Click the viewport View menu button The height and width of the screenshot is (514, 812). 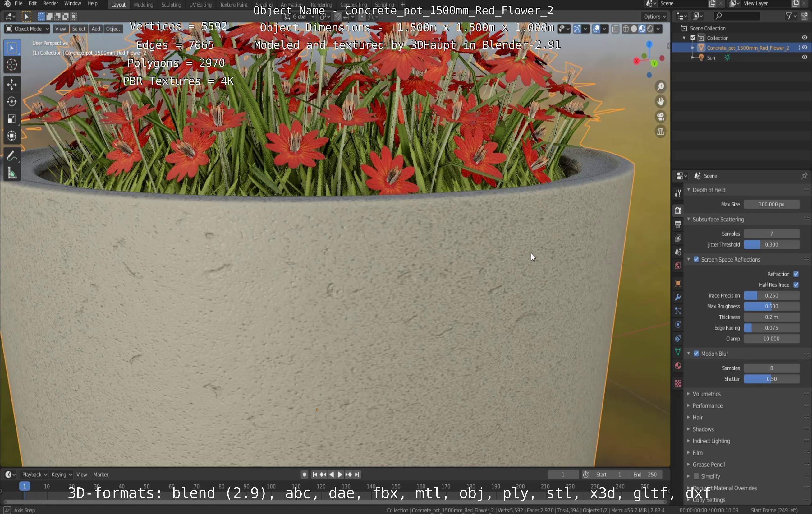coord(60,29)
